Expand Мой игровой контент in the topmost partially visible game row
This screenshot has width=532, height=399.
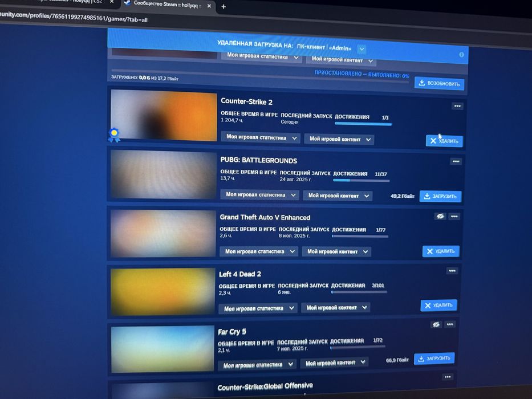point(341,60)
